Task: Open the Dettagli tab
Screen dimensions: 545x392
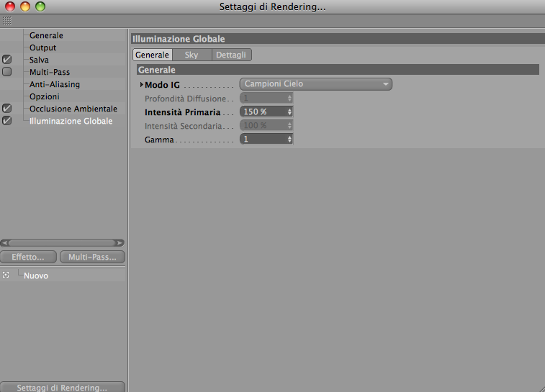Action: coord(231,55)
